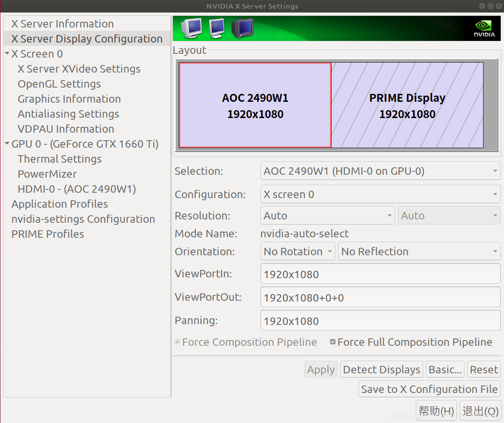Viewport: 504px width, 423px height.
Task: Click the 帮助(H) help button
Action: [437, 411]
